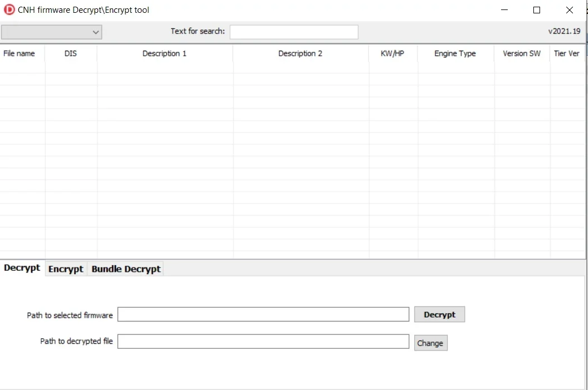Image resolution: width=588 pixels, height=390 pixels.
Task: Click the Engine Type column header
Action: point(455,53)
